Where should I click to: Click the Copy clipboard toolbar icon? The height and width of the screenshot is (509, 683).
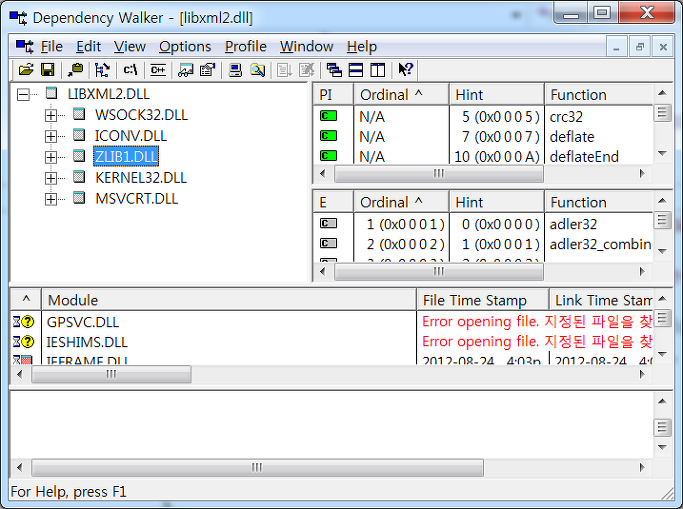[x=76, y=70]
